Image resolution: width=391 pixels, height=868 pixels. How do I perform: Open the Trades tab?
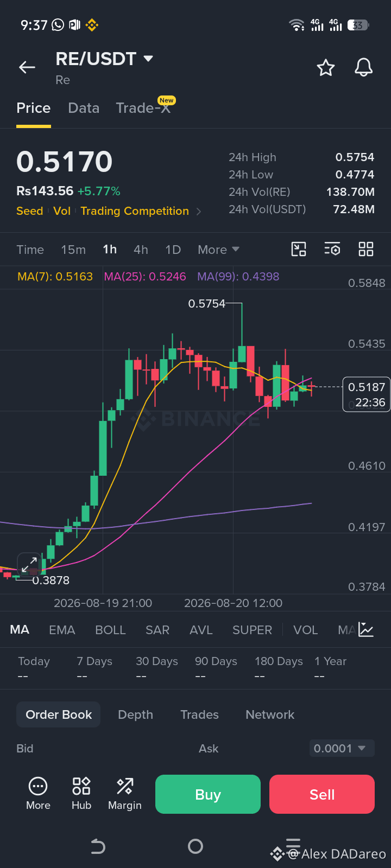click(x=199, y=714)
